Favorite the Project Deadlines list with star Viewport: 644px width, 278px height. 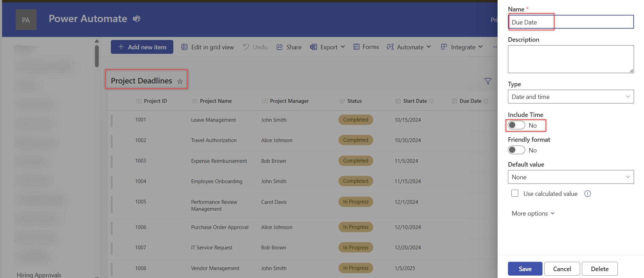pos(180,81)
